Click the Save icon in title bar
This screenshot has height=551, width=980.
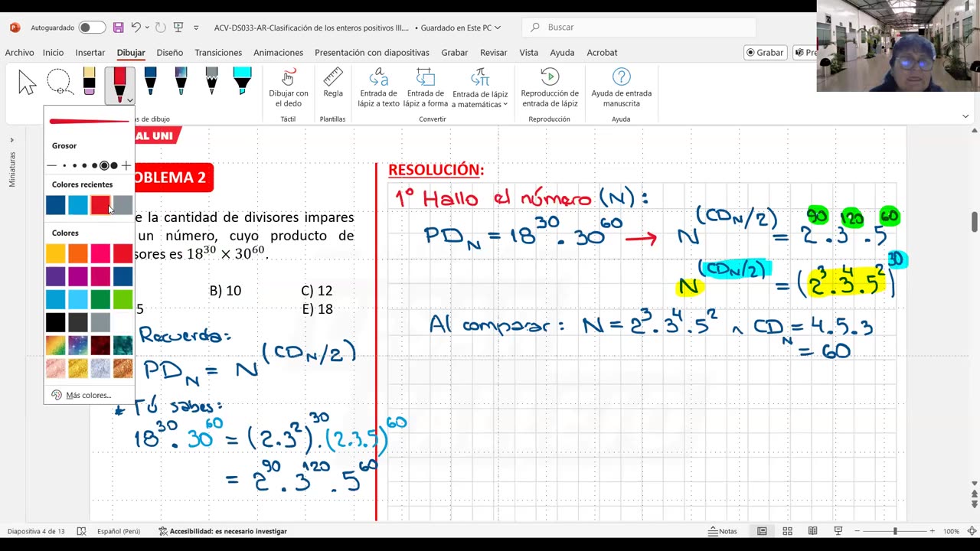click(118, 28)
